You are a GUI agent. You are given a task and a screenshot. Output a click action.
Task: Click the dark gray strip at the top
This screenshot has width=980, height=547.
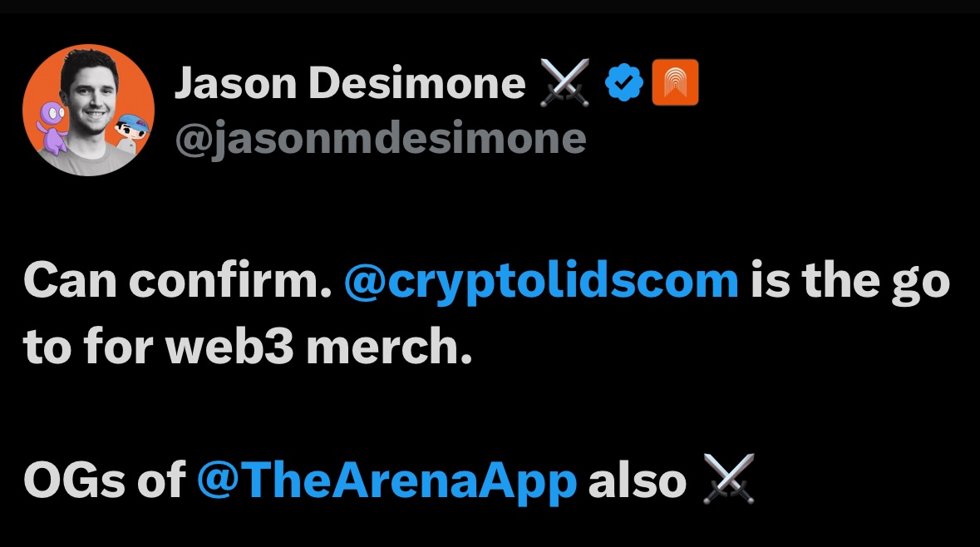pos(490,6)
